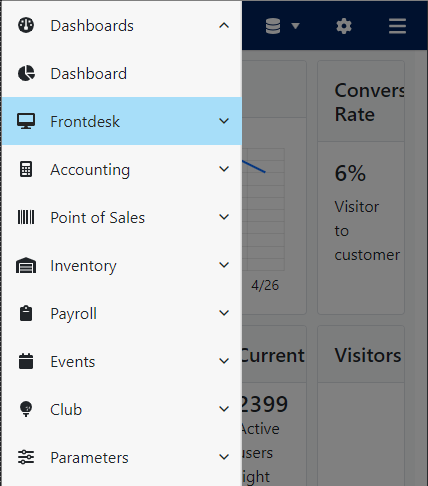Click the Club golf ball icon
The image size is (428, 486).
26,409
